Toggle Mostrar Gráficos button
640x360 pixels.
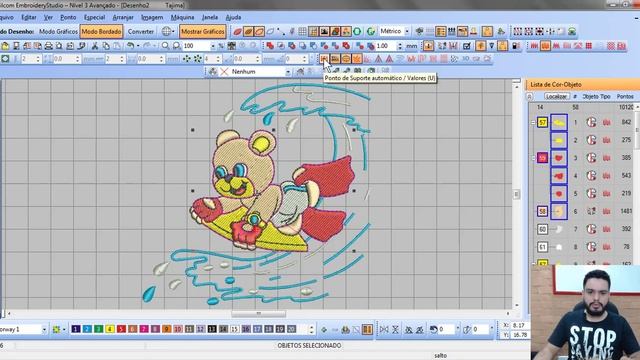click(x=202, y=31)
